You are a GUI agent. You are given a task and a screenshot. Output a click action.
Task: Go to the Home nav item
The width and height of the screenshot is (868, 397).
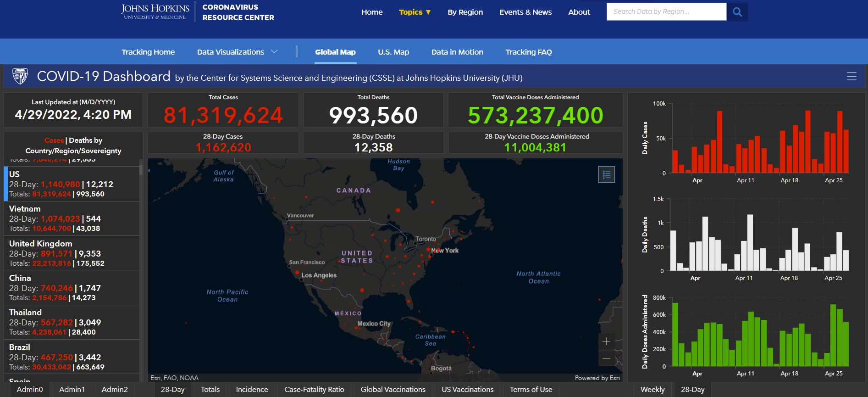click(372, 12)
